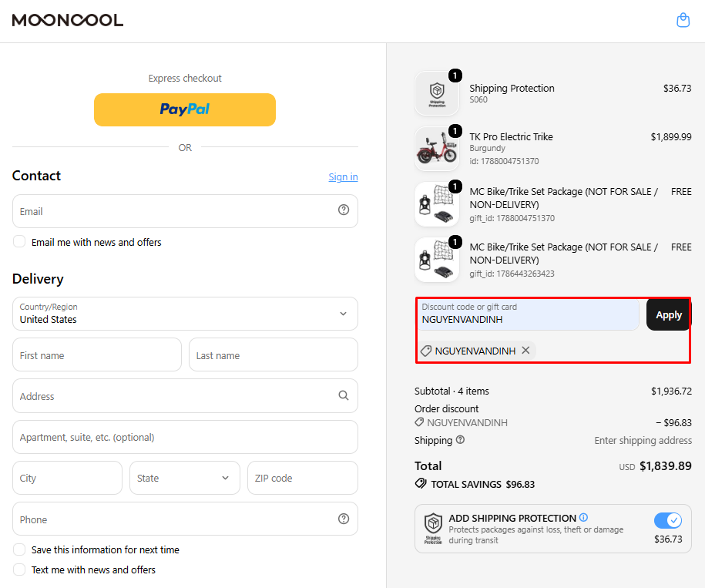Check Text me with news and offers
This screenshot has width=705, height=588.
[x=19, y=570]
